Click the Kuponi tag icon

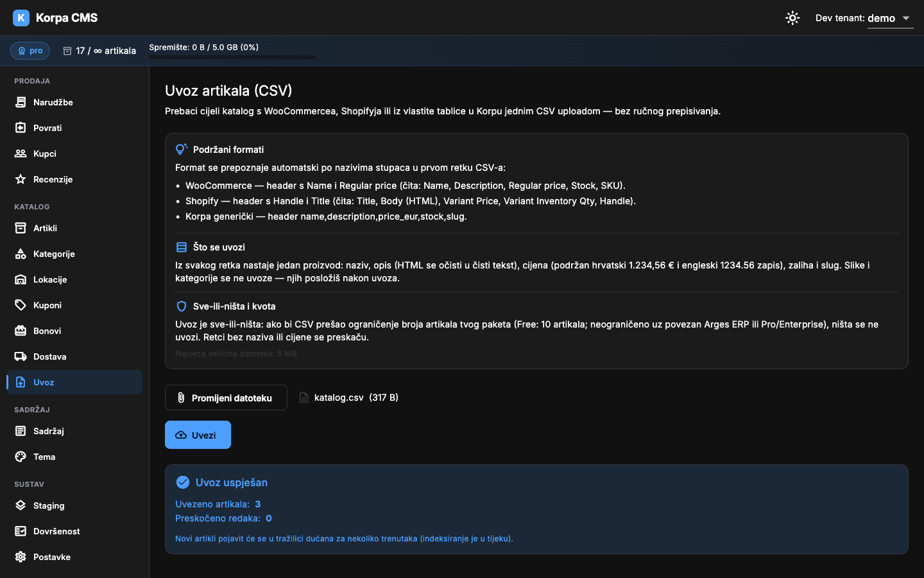click(21, 305)
